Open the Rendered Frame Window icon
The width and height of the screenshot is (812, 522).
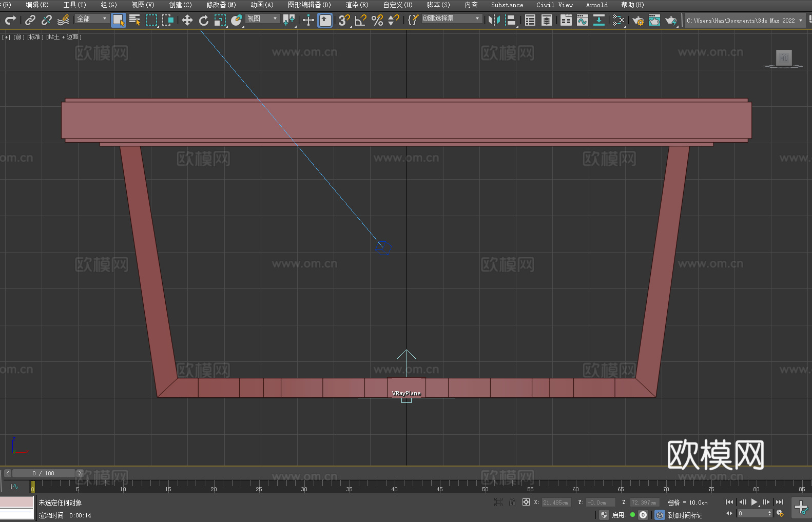click(x=654, y=20)
